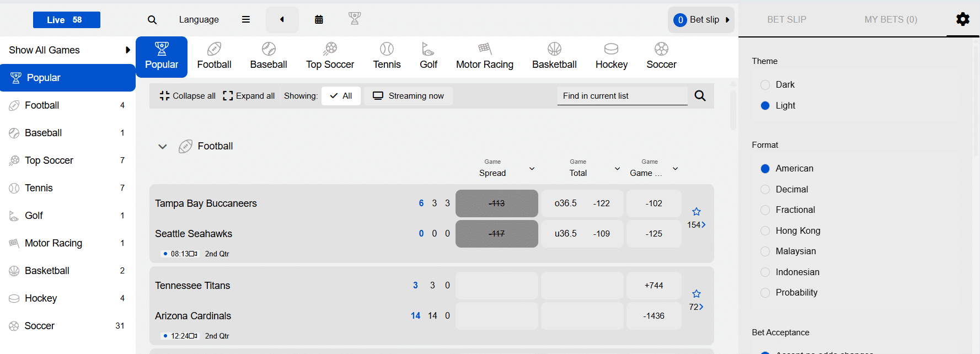Select Indonesian odds format
Image resolution: width=980 pixels, height=354 pixels.
(765, 272)
